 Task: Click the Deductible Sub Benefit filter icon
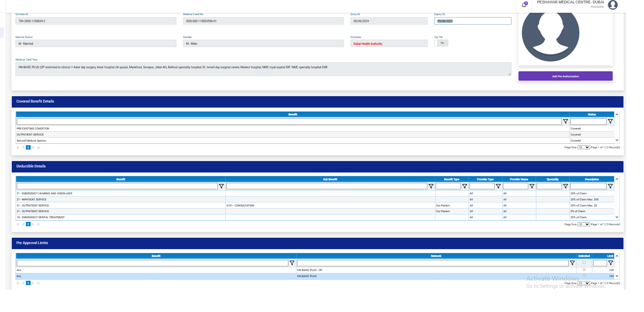(431, 186)
